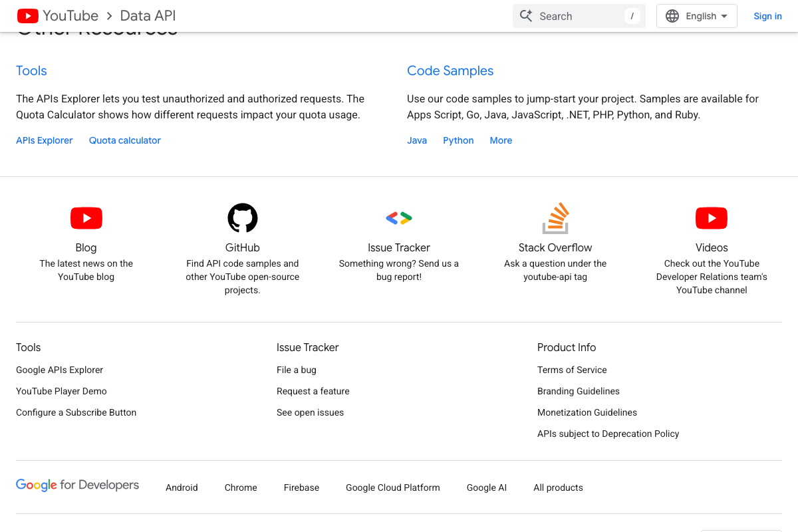Click 'The latest news on the YouTube blog' text
The width and height of the screenshot is (798, 532).
tap(86, 270)
